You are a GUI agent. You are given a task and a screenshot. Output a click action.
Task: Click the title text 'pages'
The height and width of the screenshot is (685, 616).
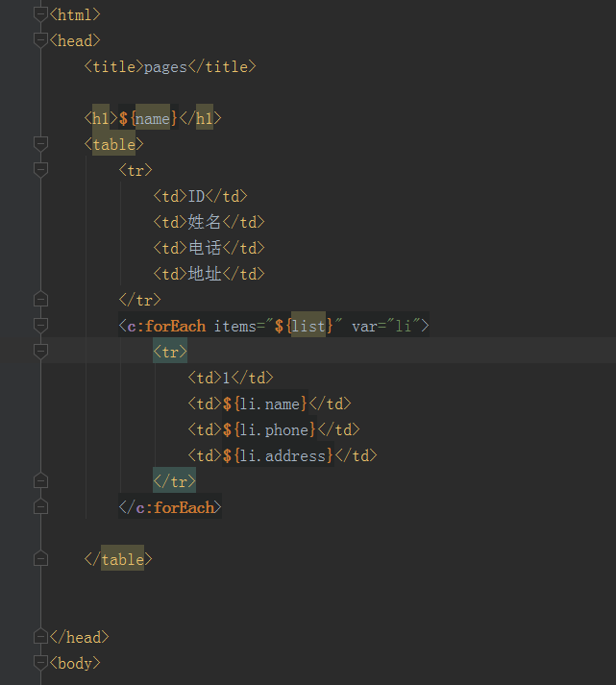point(165,67)
